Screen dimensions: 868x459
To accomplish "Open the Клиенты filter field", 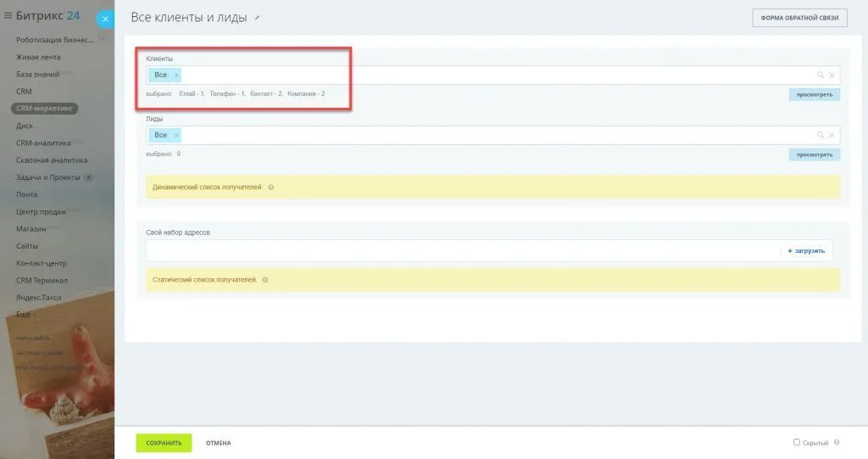I will point(492,76).
